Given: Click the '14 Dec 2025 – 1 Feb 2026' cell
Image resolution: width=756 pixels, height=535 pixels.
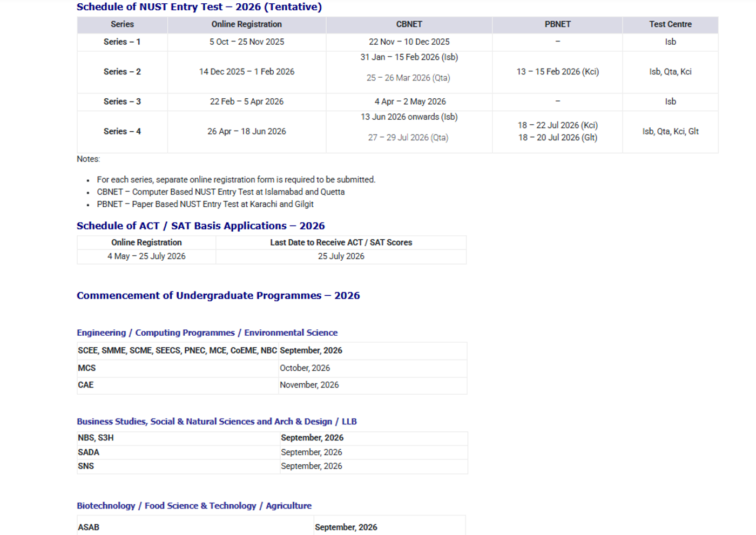Looking at the screenshot, I should tap(247, 72).
